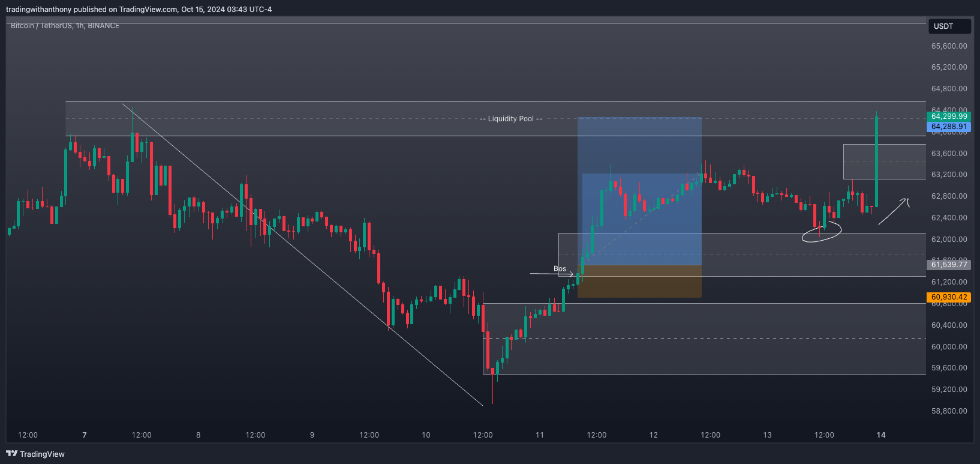
Task: Click date 9 on time axis
Action: (312, 435)
